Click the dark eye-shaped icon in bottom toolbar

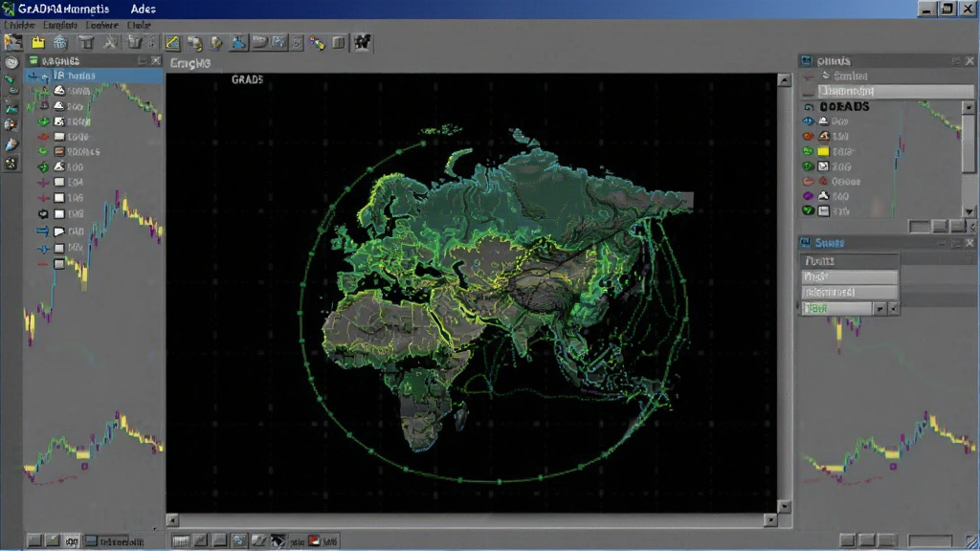[278, 540]
